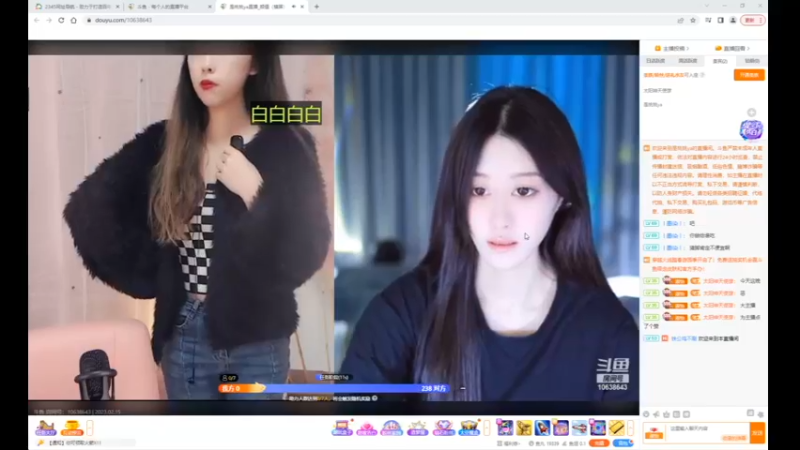Send the golden airplane gift
800x450 pixels.
tap(523, 428)
